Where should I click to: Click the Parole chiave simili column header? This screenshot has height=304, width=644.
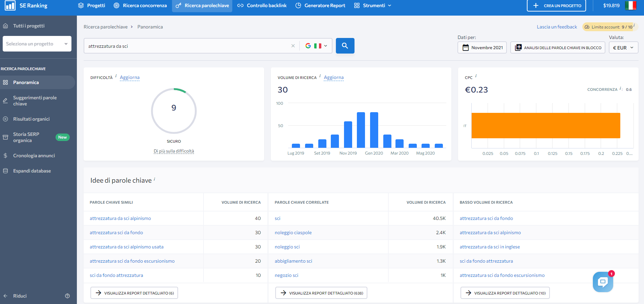(111, 202)
